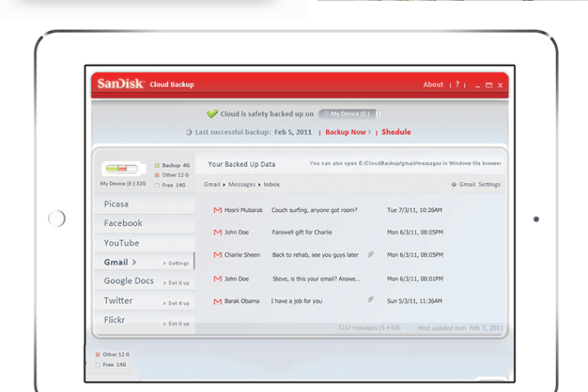Click Gmail icon for Farewell gift message
This screenshot has width=588, height=392.
[x=218, y=232]
